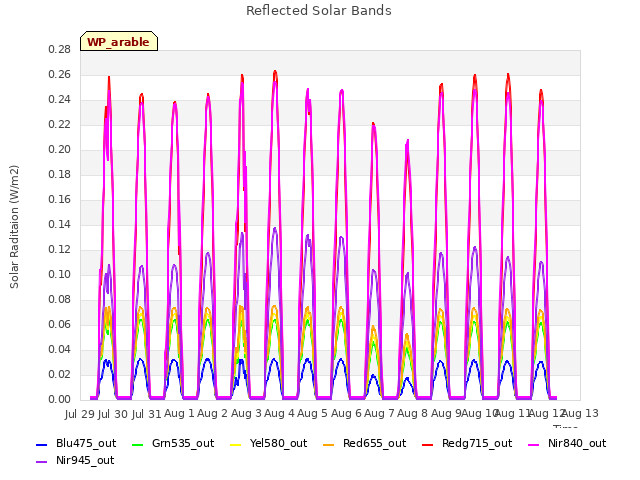Click the Reflected Solar Bands chart title
This screenshot has width=640, height=480.
[319, 11]
